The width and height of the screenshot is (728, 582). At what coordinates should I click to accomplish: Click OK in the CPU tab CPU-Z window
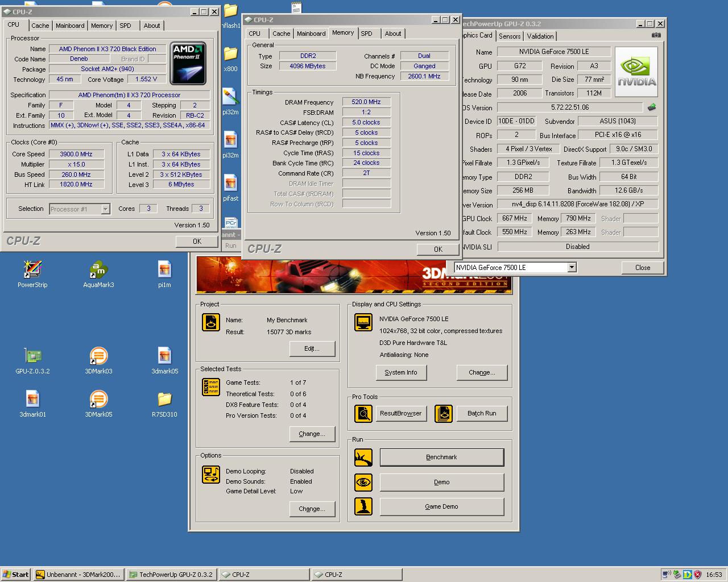click(197, 242)
